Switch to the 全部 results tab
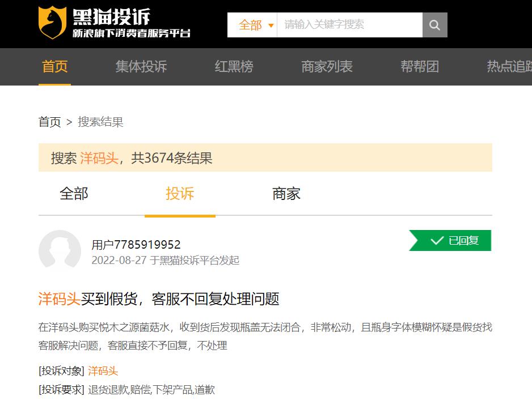 click(x=74, y=194)
